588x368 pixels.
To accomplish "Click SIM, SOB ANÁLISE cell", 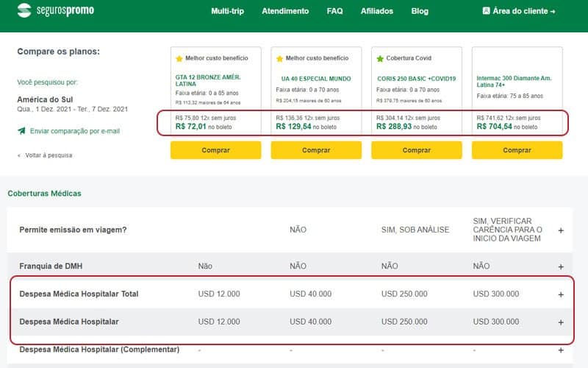I will click(415, 230).
